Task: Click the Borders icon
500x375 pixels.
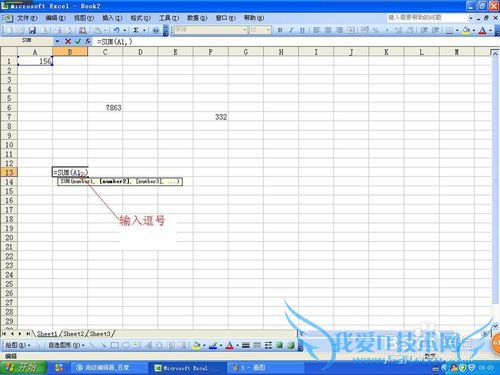Action: pos(449,30)
